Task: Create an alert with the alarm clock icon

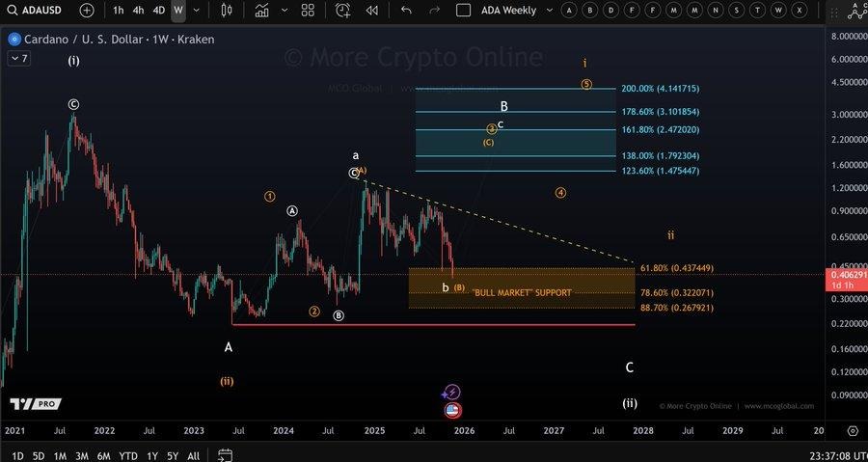Action: (342, 10)
